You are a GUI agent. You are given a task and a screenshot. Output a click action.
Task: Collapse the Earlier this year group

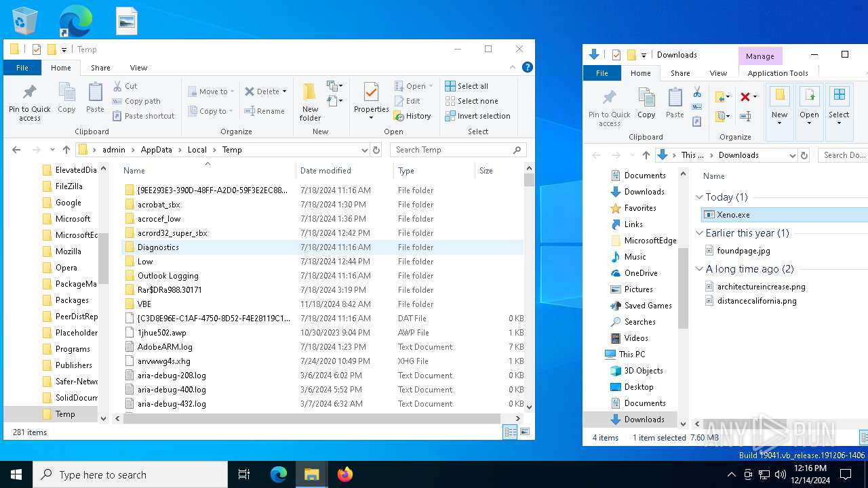click(699, 233)
